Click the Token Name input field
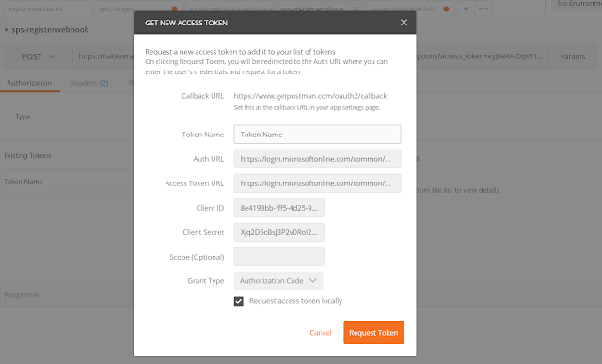This screenshot has height=364, width=602. click(317, 135)
